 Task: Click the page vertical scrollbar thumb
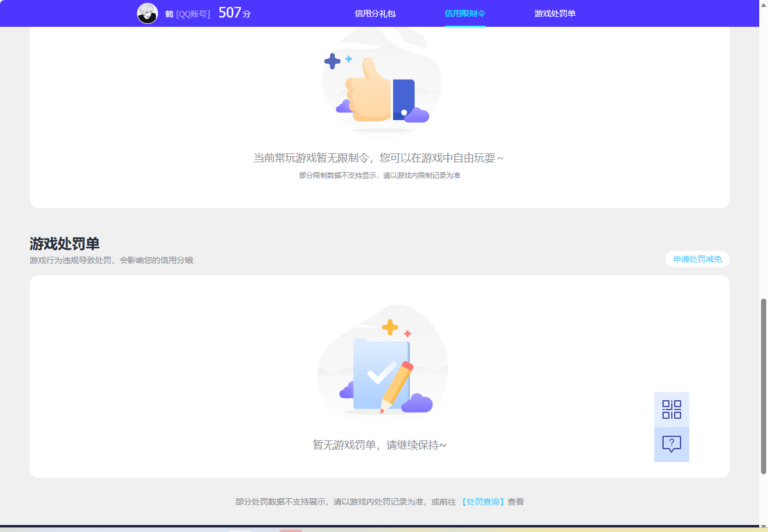763,386
